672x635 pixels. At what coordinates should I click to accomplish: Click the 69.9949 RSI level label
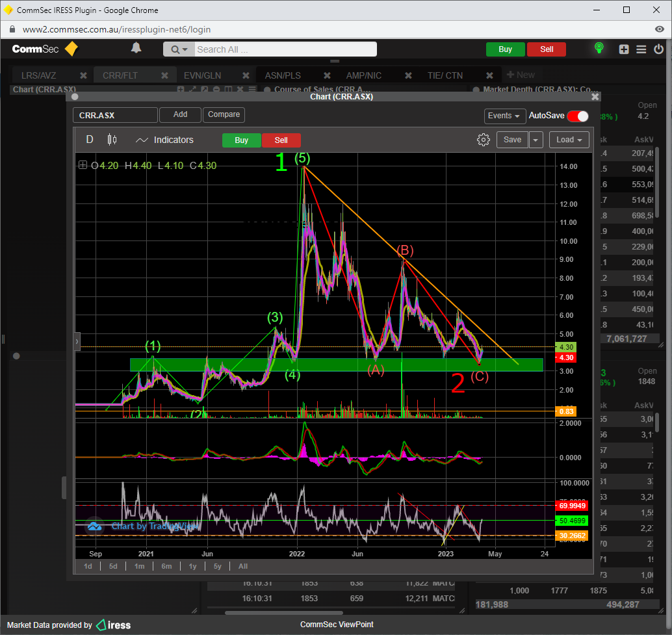pos(572,506)
